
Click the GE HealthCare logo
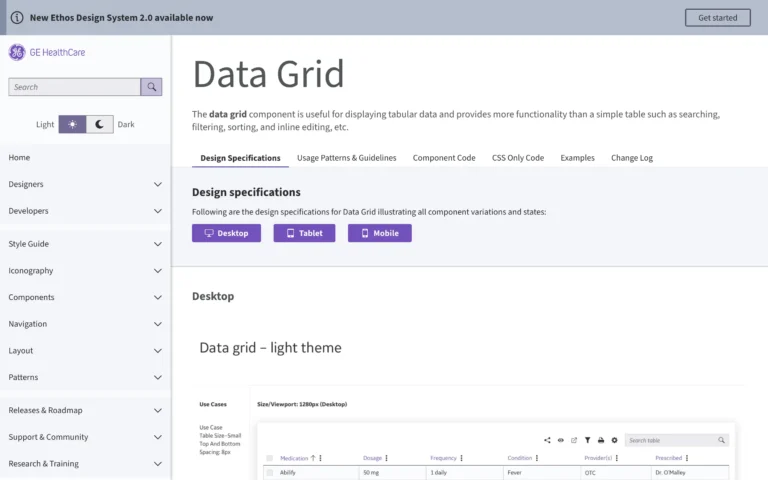[47, 52]
